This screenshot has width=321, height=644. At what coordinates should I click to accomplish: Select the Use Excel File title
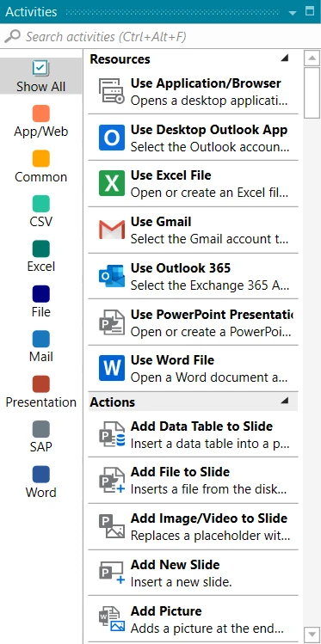[170, 175]
